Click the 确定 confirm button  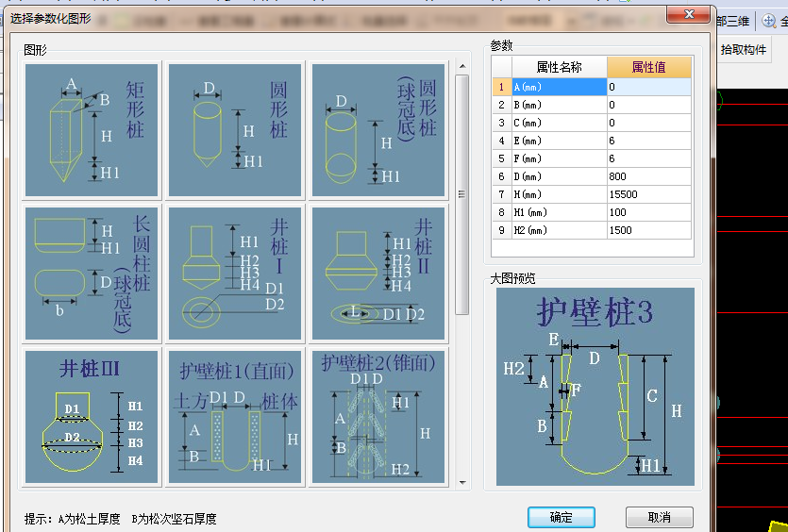[562, 517]
